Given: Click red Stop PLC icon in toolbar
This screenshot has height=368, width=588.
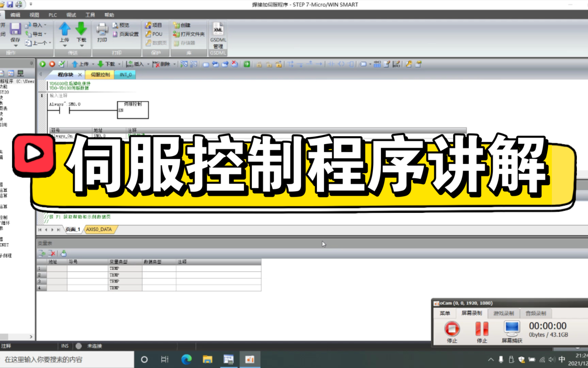Looking at the screenshot, I should (x=52, y=64).
